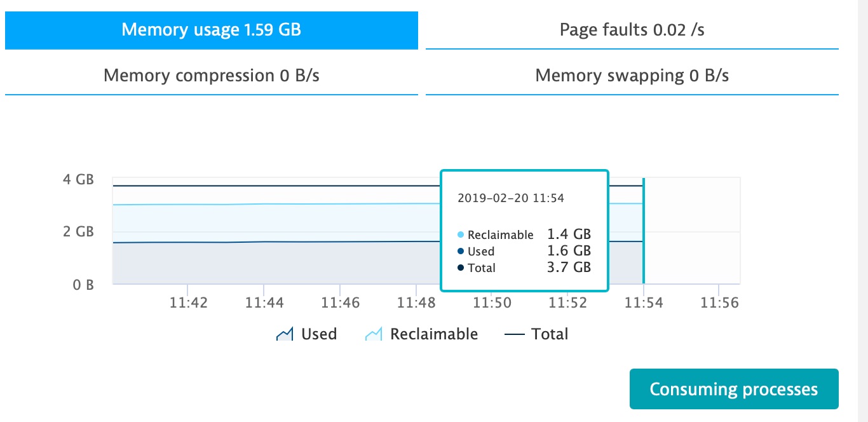Viewport: 868px width, 422px height.
Task: Hide the Total series via legend label
Action: [x=550, y=334]
